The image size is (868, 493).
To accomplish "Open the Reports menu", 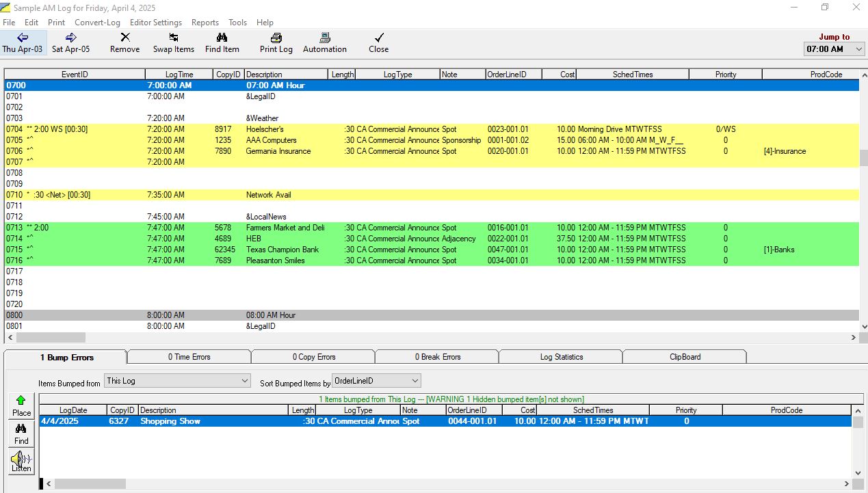I will coord(205,23).
